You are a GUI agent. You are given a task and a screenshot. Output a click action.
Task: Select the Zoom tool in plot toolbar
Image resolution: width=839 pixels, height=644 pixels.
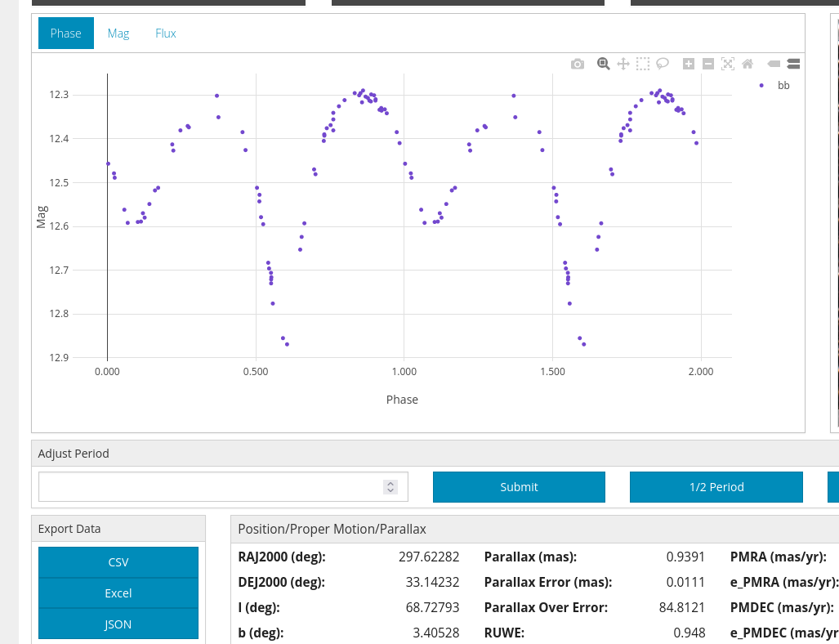click(604, 64)
